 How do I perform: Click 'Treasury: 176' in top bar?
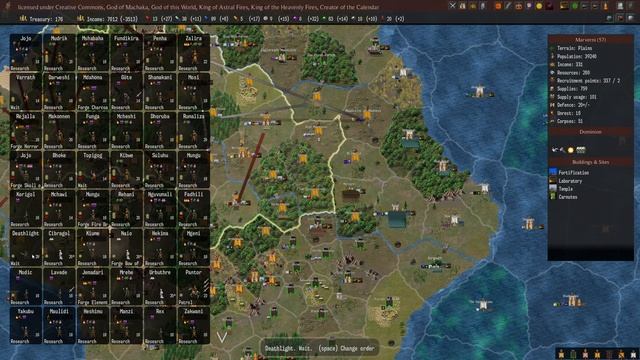(46, 19)
